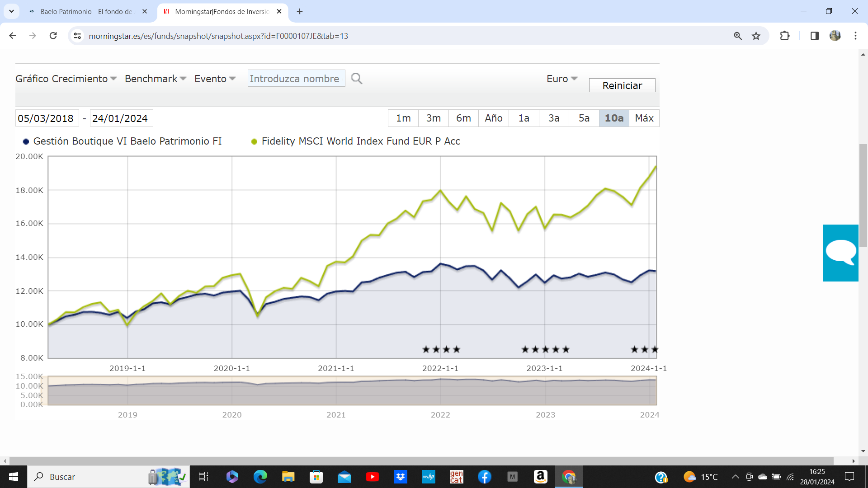Open a new browser tab
This screenshot has height=488, width=868.
pyautogui.click(x=300, y=11)
